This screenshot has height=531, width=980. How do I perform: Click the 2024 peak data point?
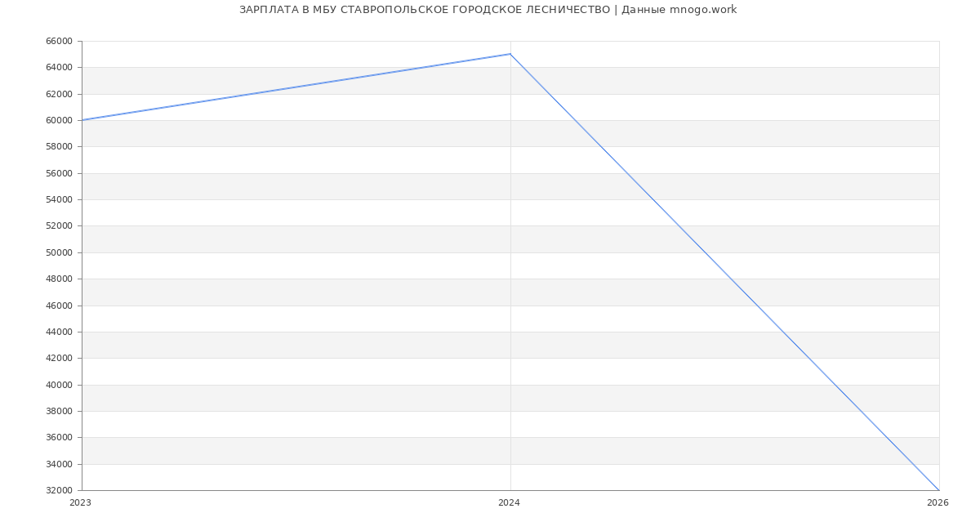[x=510, y=54]
